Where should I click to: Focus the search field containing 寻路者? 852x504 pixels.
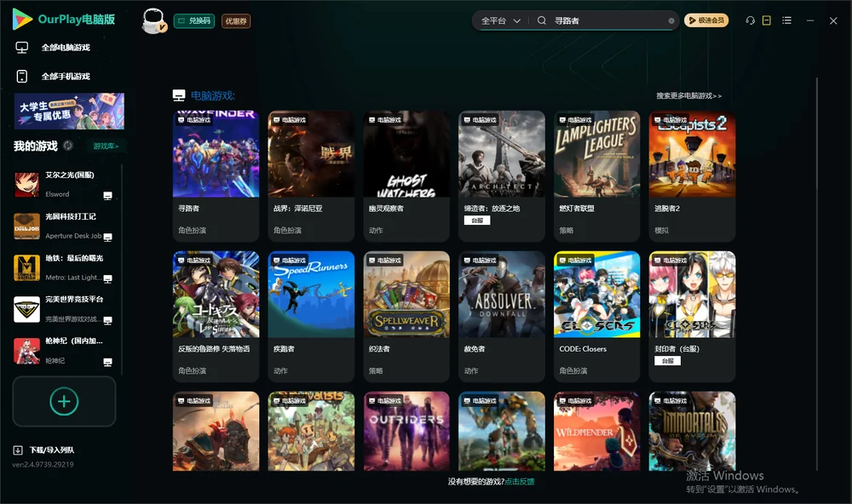[608, 20]
